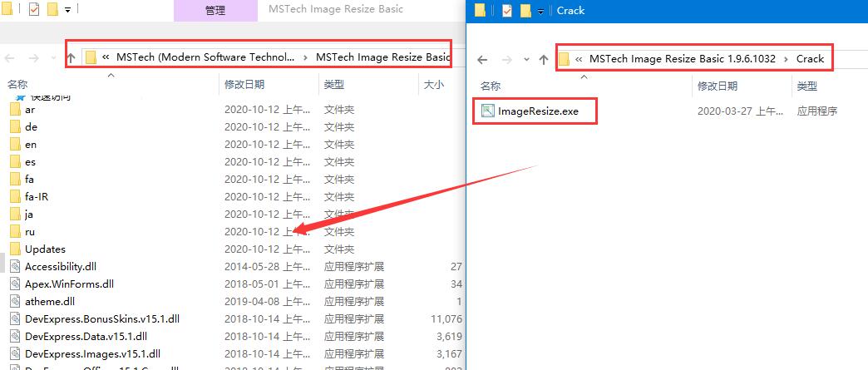Screen dimensions: 868x370
Task: Expand hidden path chevrons in left address bar
Action: (x=106, y=57)
